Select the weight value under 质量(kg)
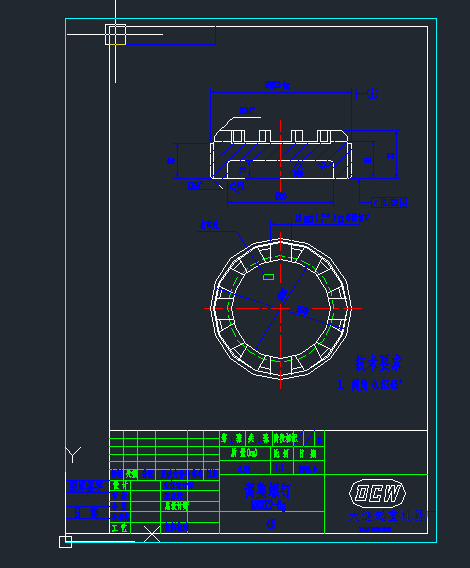Screen dimensions: 470x568 (x=244, y=469)
